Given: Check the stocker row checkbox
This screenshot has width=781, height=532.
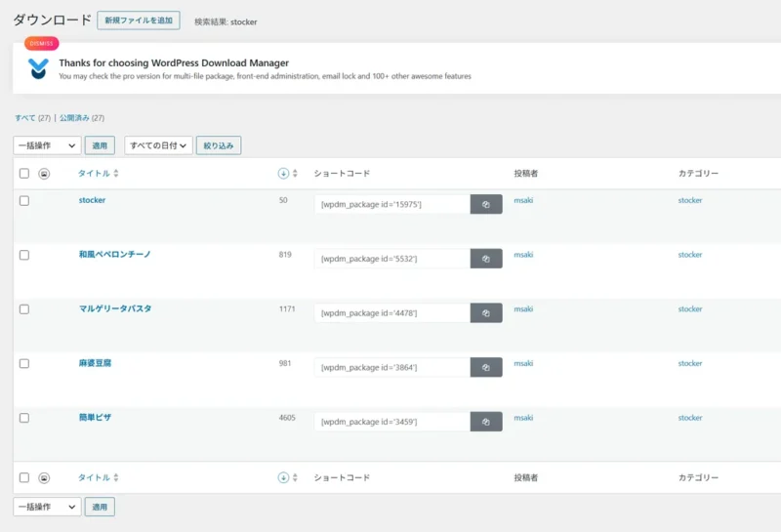Looking at the screenshot, I should tap(23, 201).
